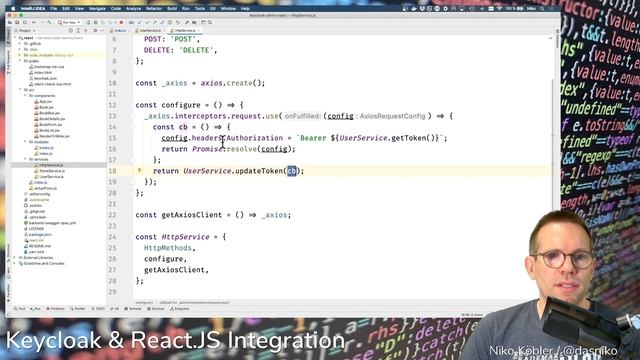Screen dimensions: 640x360
Task: Click the Build project hammer icon
Action: [x=49, y=22]
